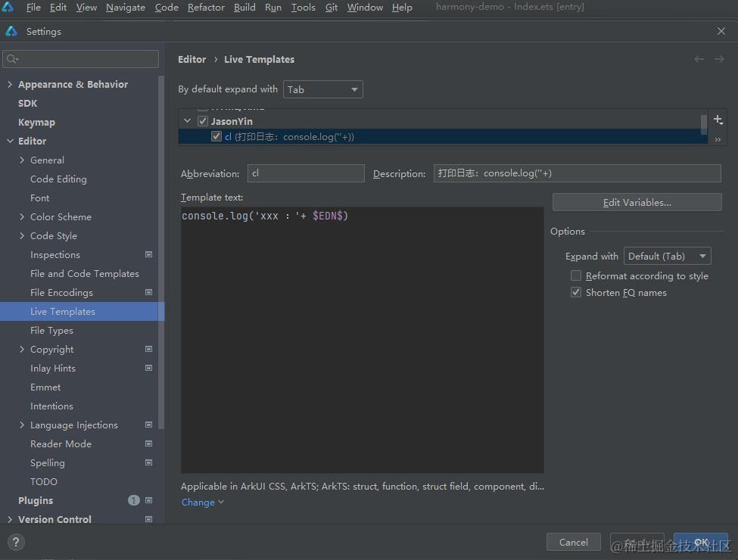Click the DevEco Studio logo icon
The width and height of the screenshot is (738, 560).
click(x=8, y=7)
